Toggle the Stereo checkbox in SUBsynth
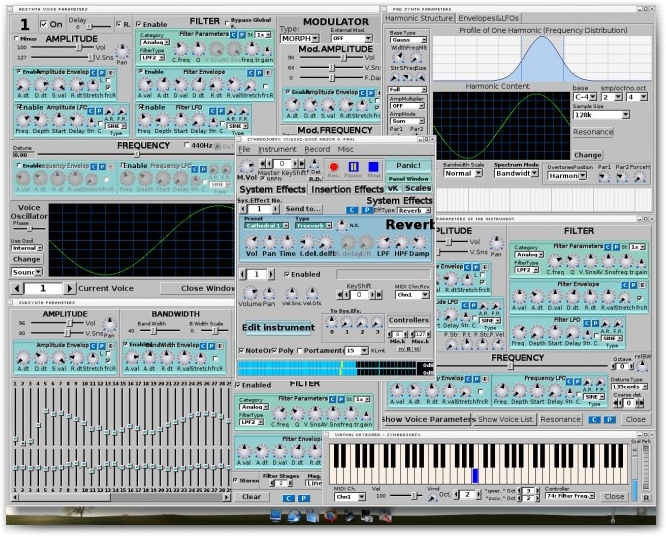 235,480
